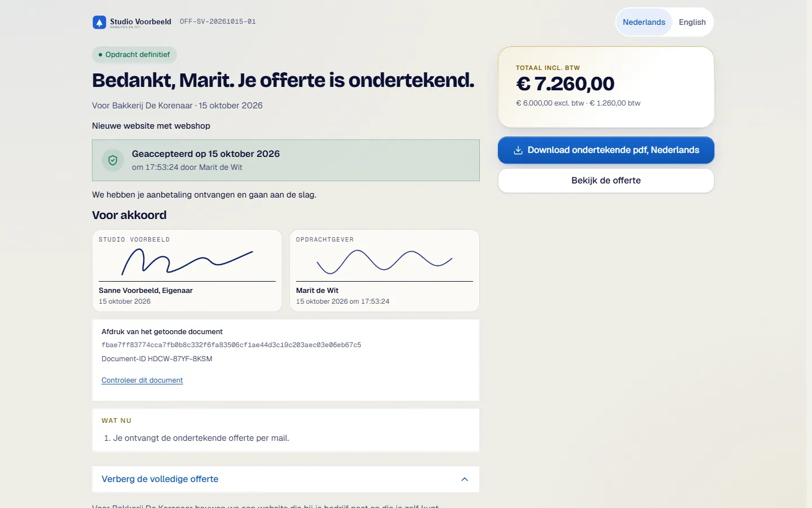Click Verberg de volledige offerte
The width and height of the screenshot is (812, 508).
click(x=286, y=479)
